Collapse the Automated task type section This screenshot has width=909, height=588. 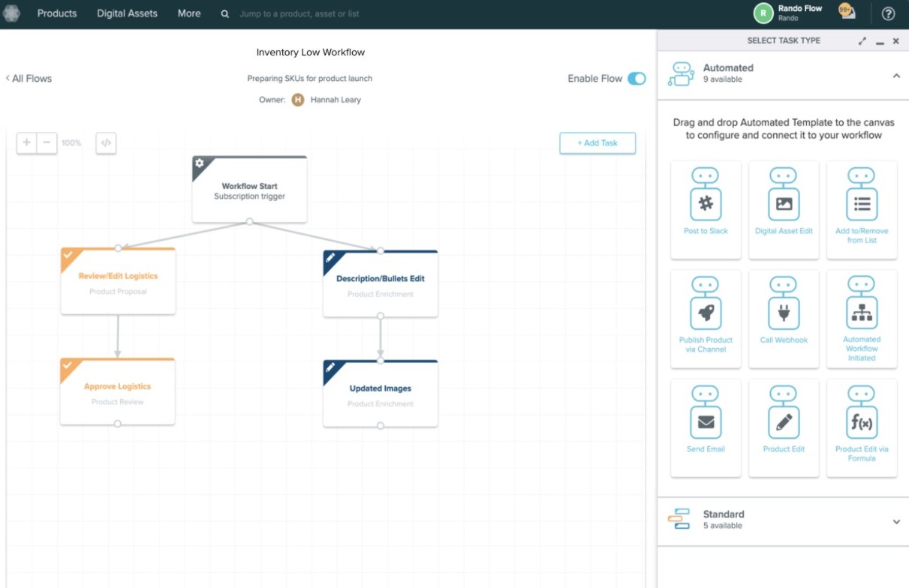pyautogui.click(x=896, y=75)
